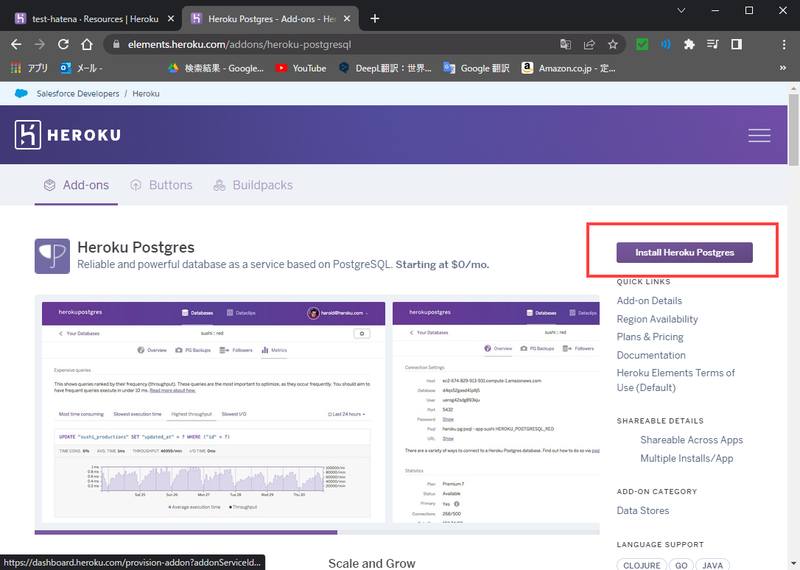800x570 pixels.
Task: Open the Heroku breadcrumb link
Action: (146, 94)
